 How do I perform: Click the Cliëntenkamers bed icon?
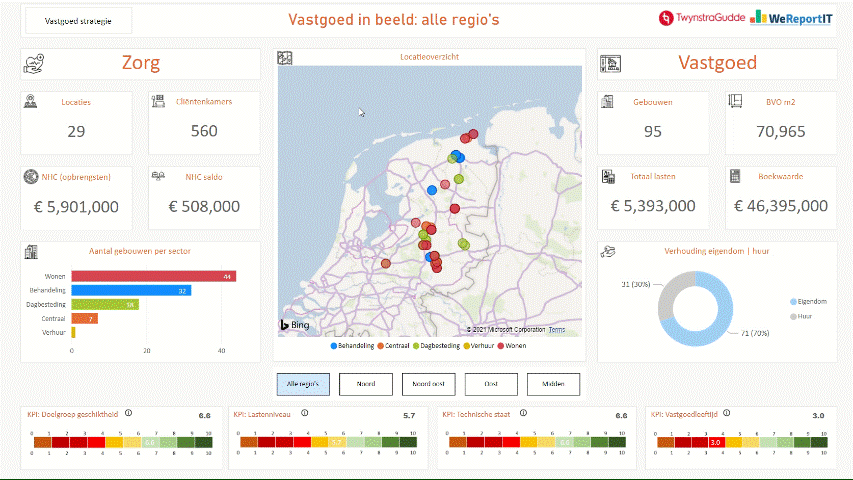158,101
